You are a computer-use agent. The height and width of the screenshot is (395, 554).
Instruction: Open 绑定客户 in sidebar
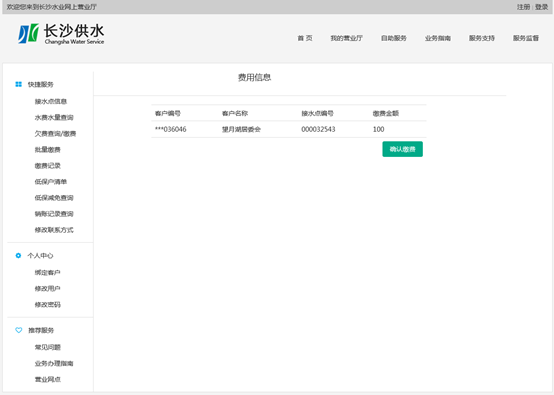click(48, 273)
